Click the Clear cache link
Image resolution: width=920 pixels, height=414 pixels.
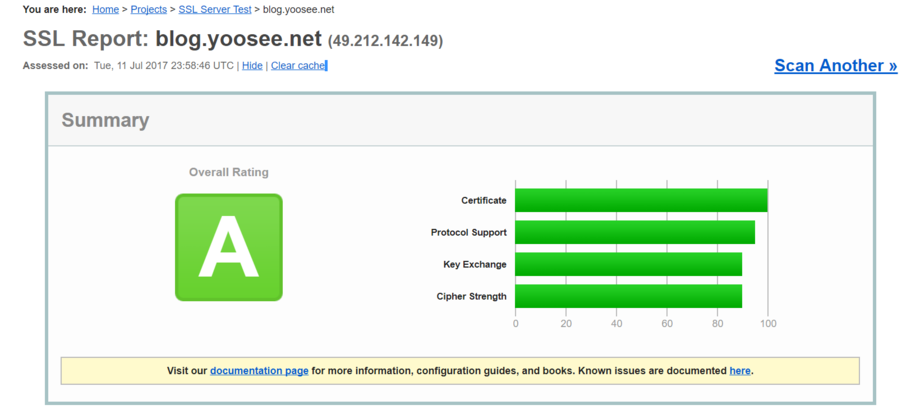(298, 66)
